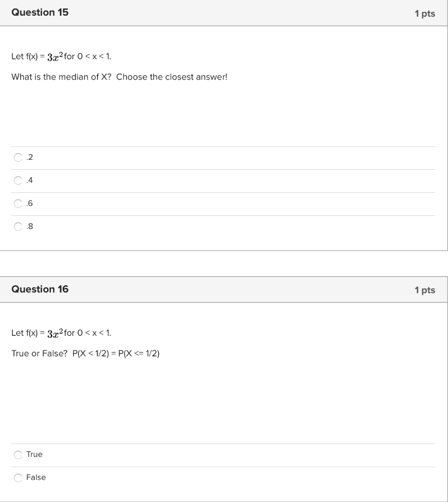Click the 1 pts label for Question 15
The image size is (448, 502).
click(x=425, y=14)
